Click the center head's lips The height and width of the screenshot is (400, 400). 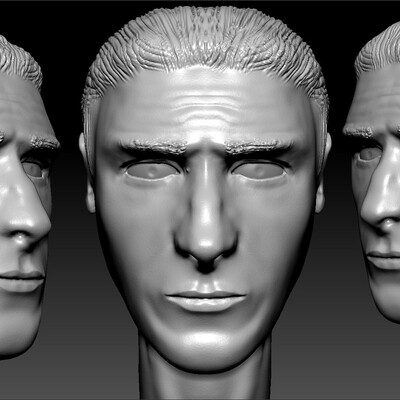click(x=206, y=301)
